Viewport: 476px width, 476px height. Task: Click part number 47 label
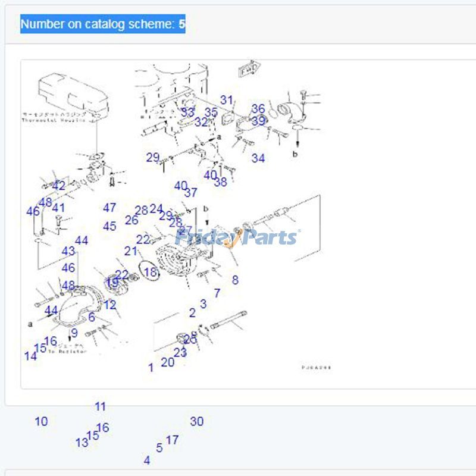click(x=109, y=208)
